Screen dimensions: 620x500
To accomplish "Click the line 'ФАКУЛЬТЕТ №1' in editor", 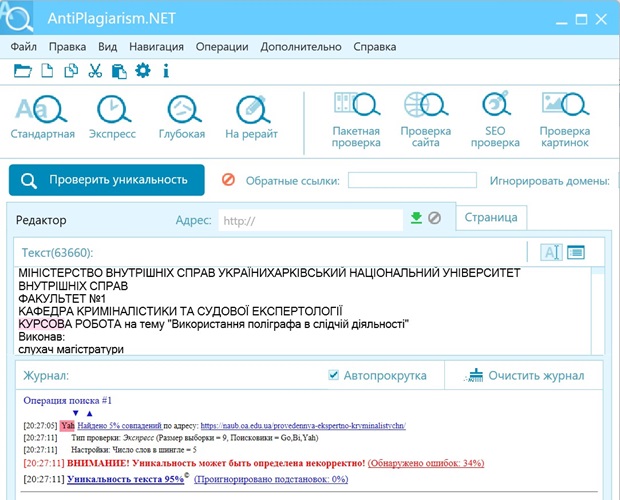I will [x=62, y=298].
